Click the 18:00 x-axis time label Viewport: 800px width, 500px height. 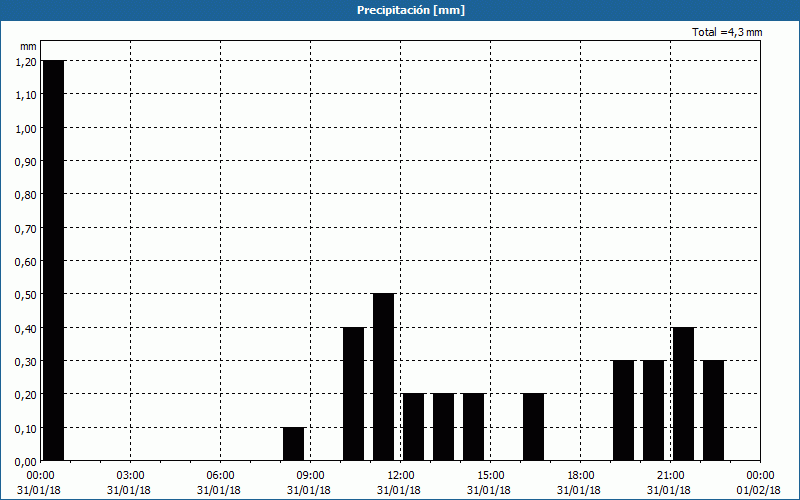[x=580, y=476]
